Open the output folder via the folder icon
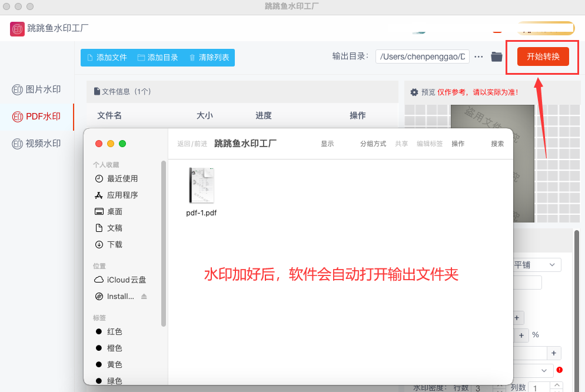Image resolution: width=585 pixels, height=392 pixels. coord(497,57)
